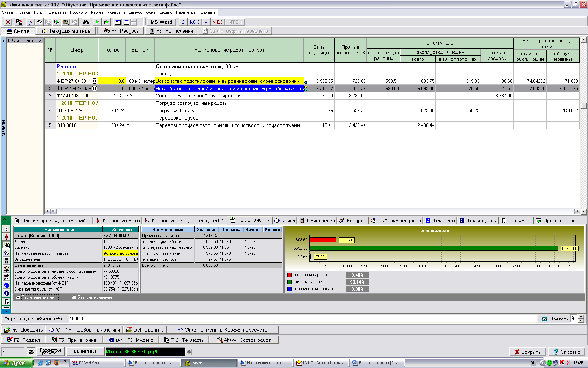Click the gear settings icon in status bar
Screen dimensions: 588x368
(x=31, y=352)
